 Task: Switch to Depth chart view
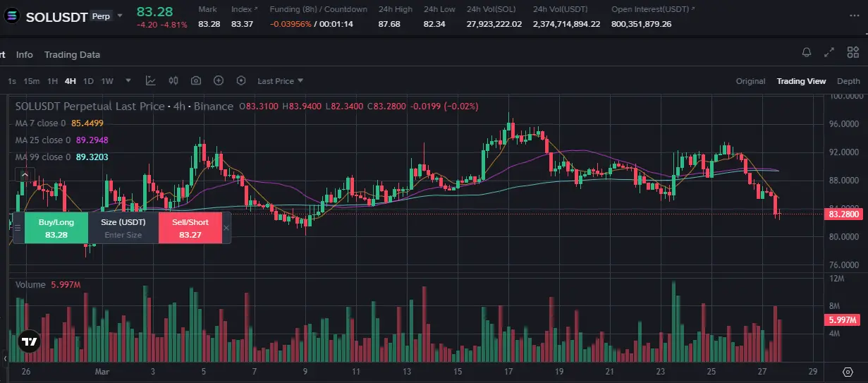point(848,81)
